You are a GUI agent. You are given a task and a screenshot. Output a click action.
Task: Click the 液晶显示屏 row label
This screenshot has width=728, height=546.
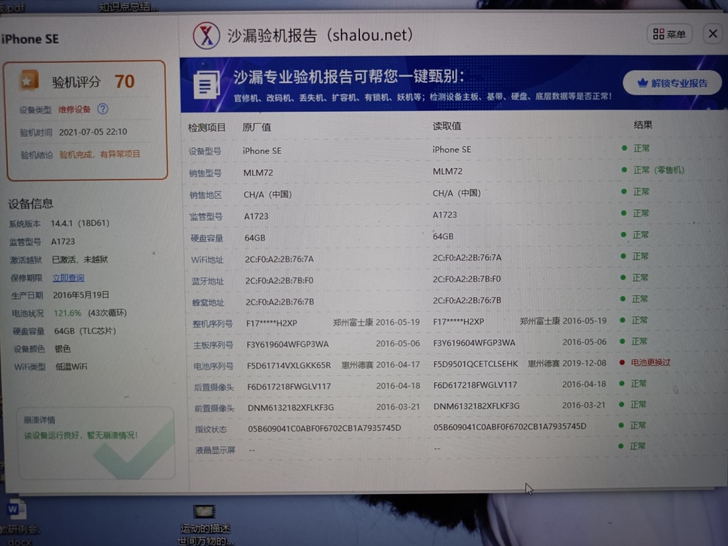tap(215, 450)
